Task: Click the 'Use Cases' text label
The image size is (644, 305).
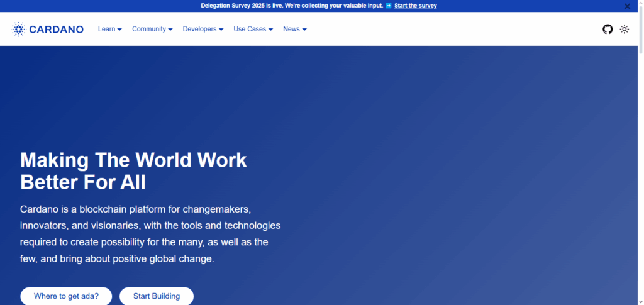Action: coord(250,29)
